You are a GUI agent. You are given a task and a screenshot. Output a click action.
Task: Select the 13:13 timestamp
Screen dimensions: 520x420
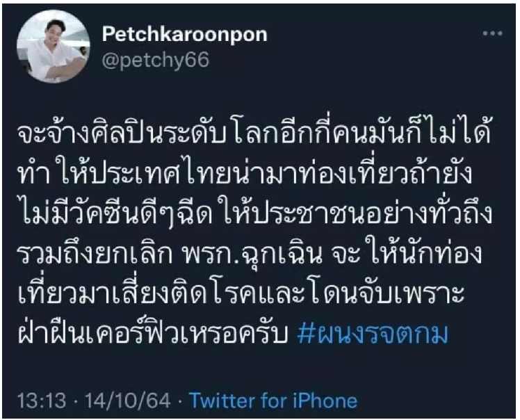(x=42, y=401)
